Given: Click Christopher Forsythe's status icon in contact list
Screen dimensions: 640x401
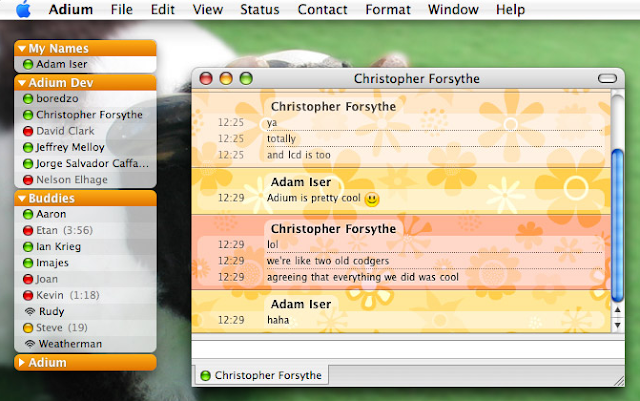Looking at the screenshot, I should (28, 115).
